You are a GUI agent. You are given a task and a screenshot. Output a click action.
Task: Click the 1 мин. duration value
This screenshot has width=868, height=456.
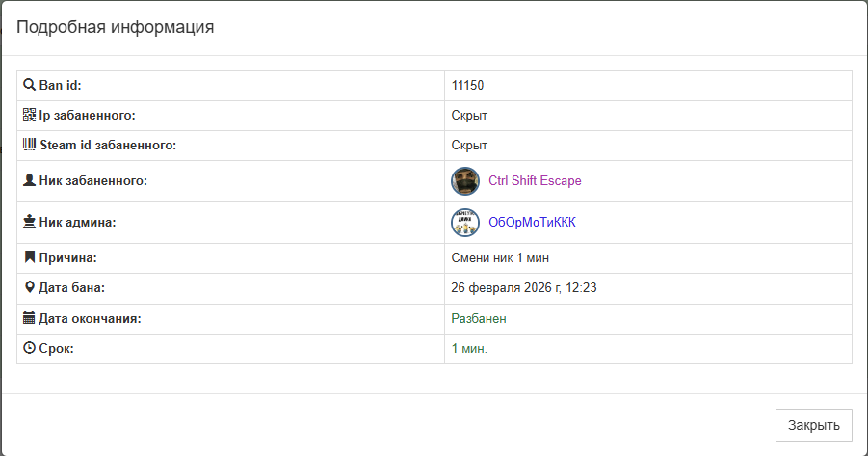click(469, 348)
